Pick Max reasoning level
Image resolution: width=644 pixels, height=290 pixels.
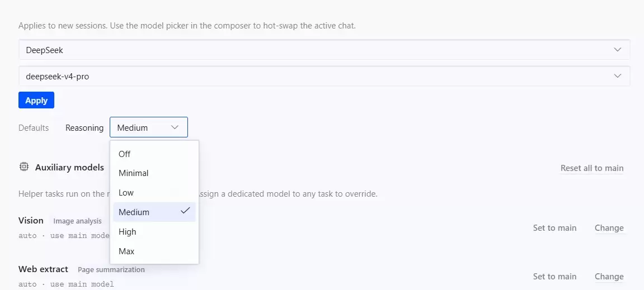coord(154,251)
